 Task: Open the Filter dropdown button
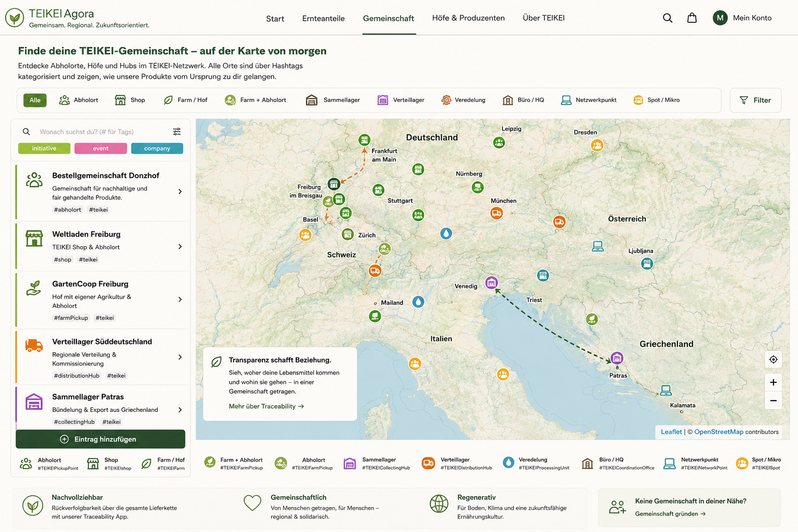pos(755,100)
